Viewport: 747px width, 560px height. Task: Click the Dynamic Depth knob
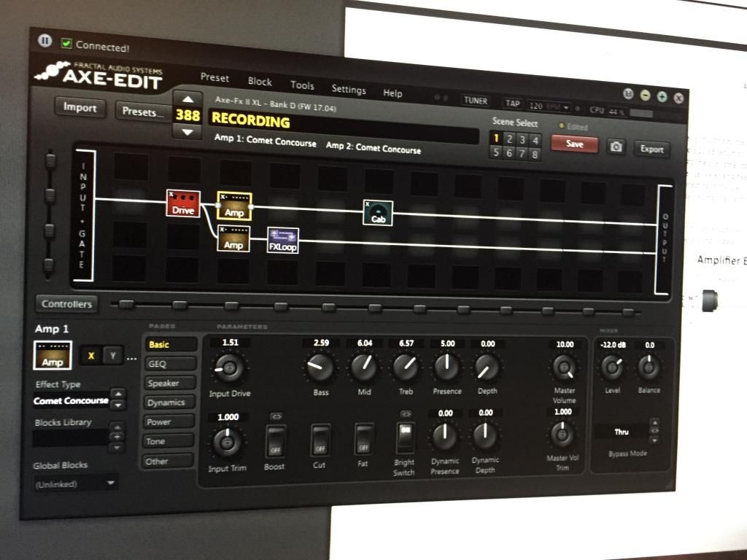coord(485,436)
